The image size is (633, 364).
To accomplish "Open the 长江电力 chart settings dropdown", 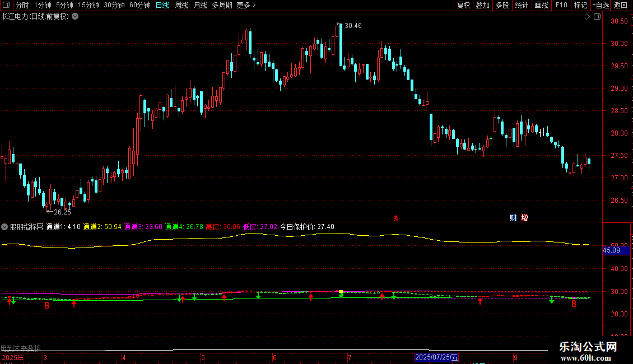I will tap(75, 17).
